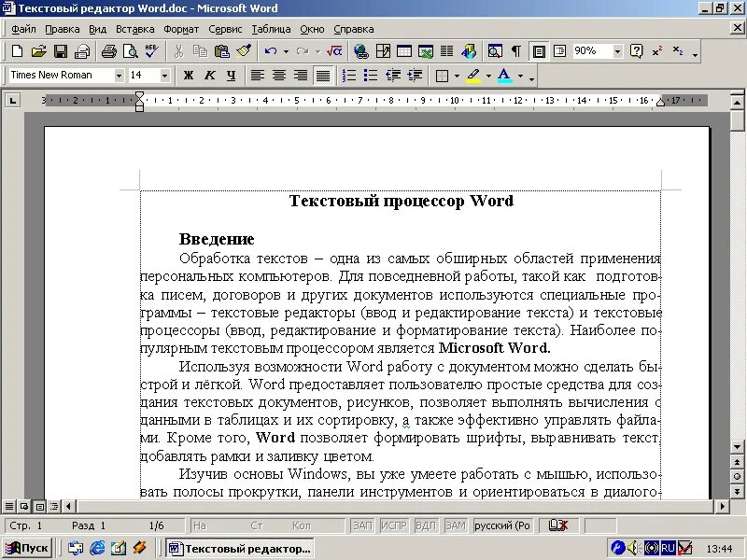Screen dimensions: 747x560
Task: Open the Файл menu
Action: point(23,29)
